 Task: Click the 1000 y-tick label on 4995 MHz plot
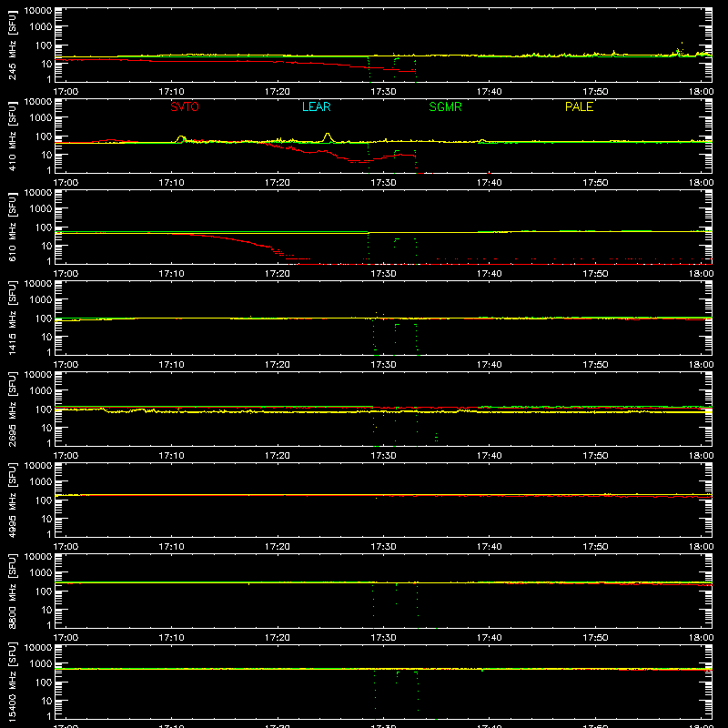(x=41, y=481)
